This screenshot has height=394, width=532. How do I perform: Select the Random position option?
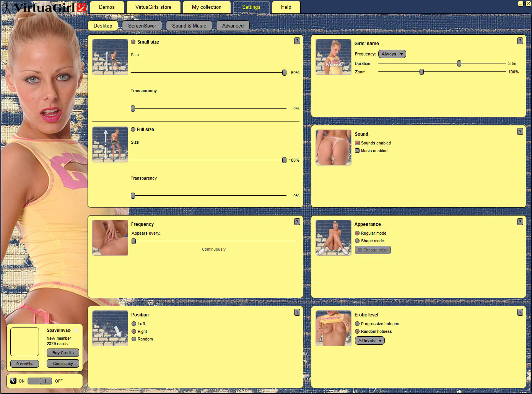[x=134, y=339]
